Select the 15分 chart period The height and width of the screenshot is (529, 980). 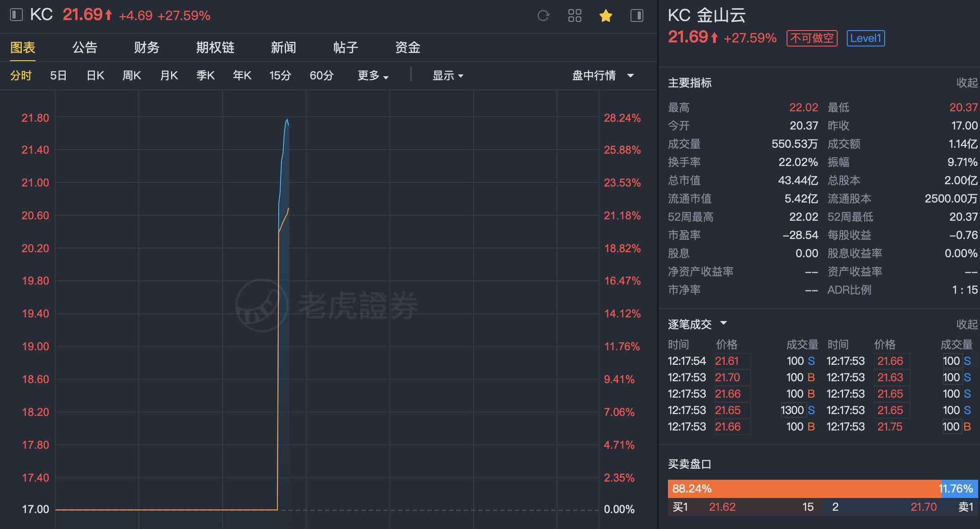[x=280, y=76]
